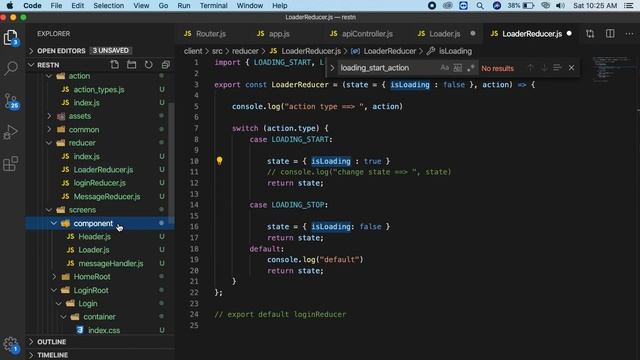Click the isLoading breadcrumb
The height and width of the screenshot is (360, 640).
click(x=455, y=51)
